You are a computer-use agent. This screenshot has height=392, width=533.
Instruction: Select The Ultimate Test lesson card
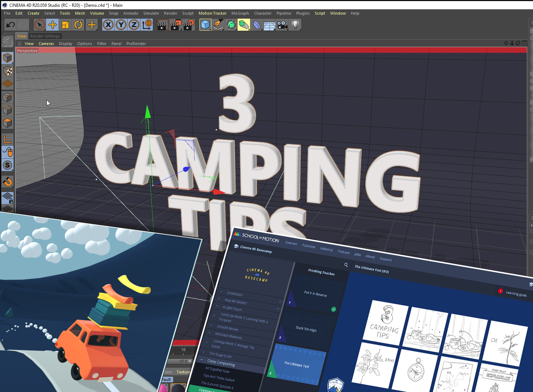pyautogui.click(x=297, y=364)
